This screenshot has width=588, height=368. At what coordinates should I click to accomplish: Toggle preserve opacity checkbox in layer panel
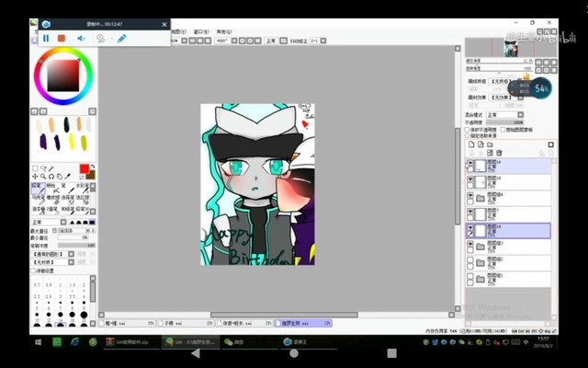pos(469,130)
